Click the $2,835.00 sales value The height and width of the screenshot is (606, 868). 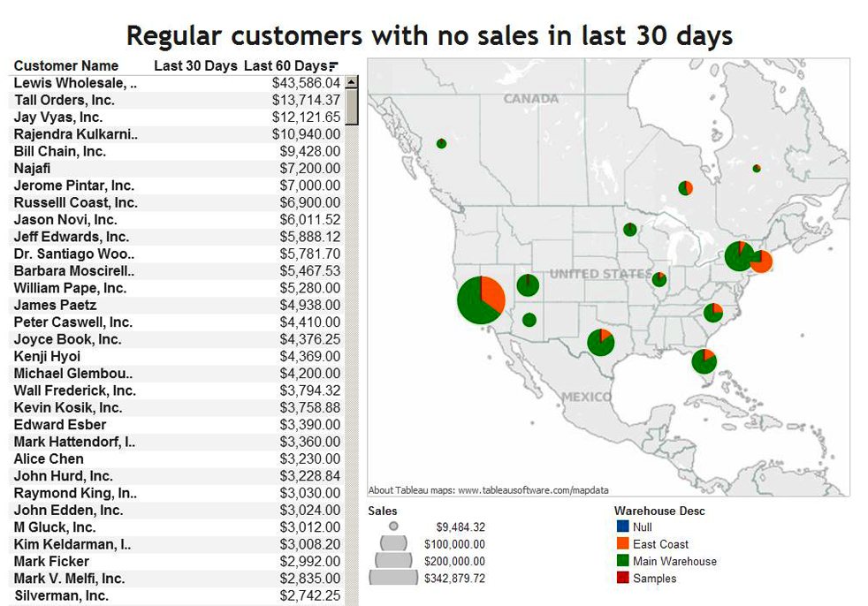coord(310,579)
